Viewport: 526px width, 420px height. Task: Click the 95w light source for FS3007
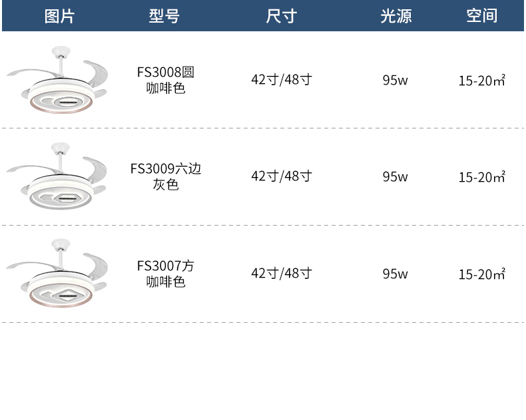click(x=395, y=274)
